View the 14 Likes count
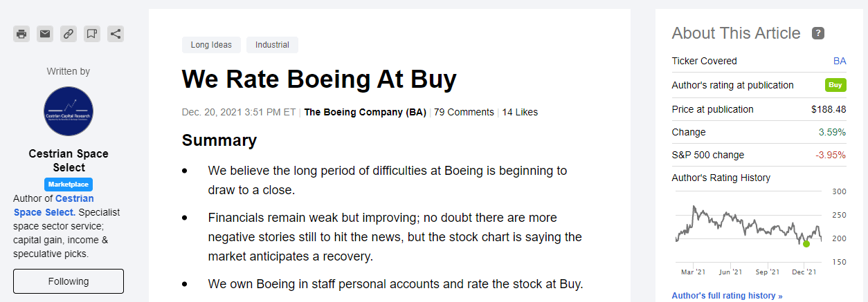The height and width of the screenshot is (302, 868). 520,112
